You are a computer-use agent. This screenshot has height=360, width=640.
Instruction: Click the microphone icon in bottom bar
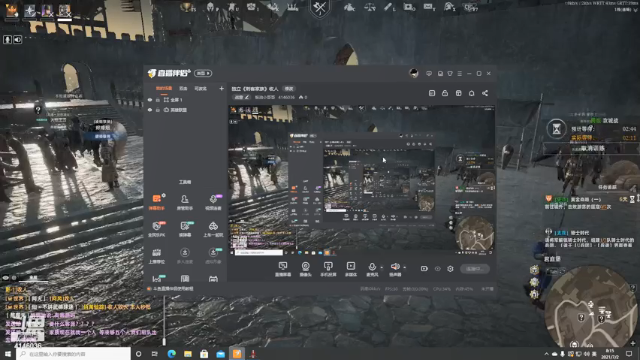(x=372, y=267)
